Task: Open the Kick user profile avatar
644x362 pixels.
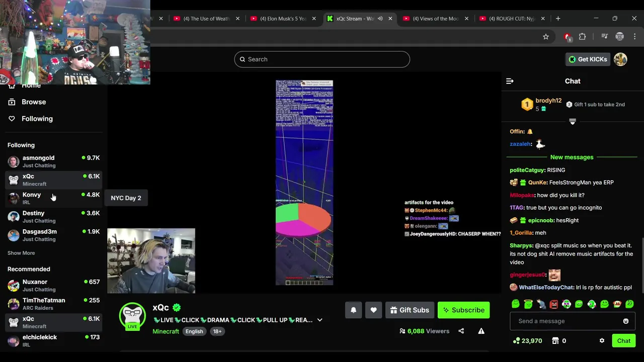Action: pyautogui.click(x=620, y=59)
